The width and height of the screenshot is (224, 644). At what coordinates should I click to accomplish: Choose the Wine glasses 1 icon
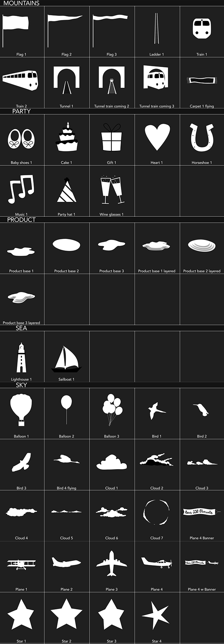[111, 189]
